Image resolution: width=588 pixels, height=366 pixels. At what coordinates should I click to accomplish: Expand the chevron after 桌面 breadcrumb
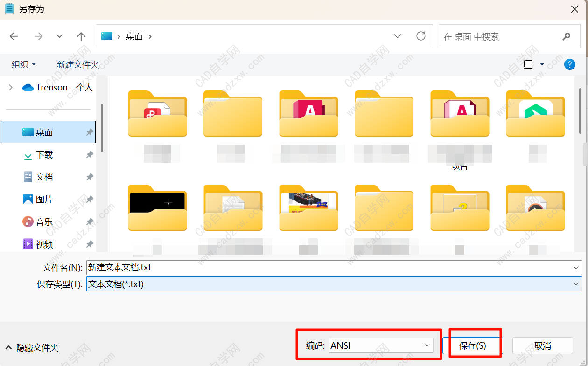click(x=150, y=36)
